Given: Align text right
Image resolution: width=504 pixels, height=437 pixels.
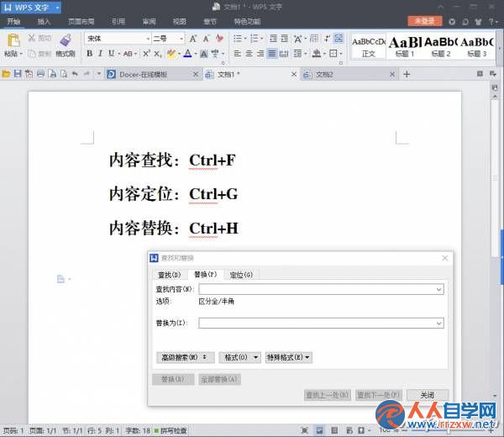Looking at the screenshot, I should [260, 54].
